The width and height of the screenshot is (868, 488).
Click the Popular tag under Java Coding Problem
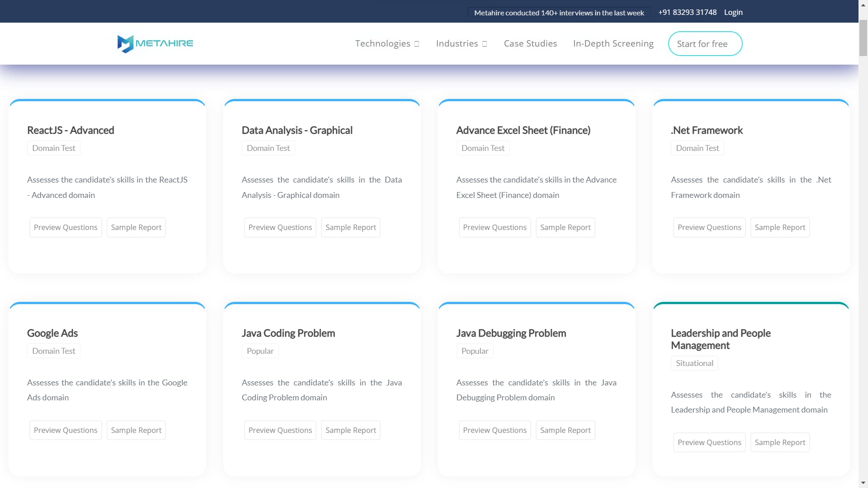click(x=260, y=351)
